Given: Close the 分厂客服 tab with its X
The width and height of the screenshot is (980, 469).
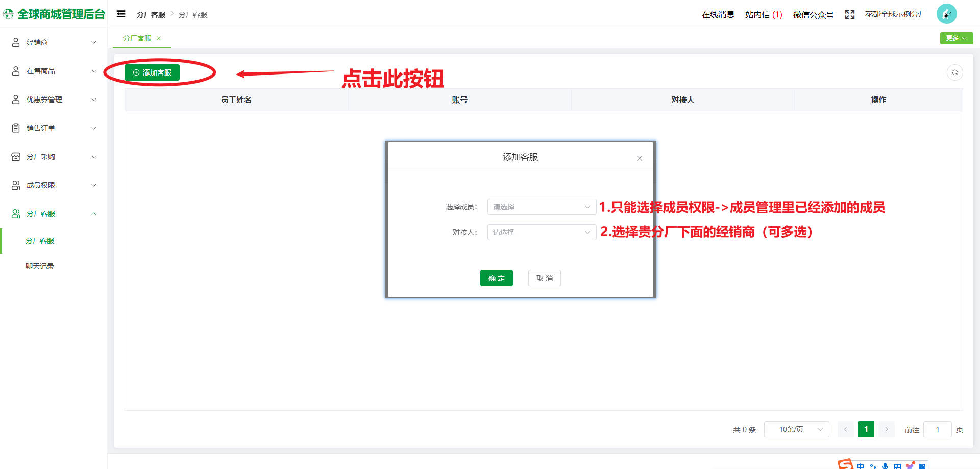Looking at the screenshot, I should [159, 38].
